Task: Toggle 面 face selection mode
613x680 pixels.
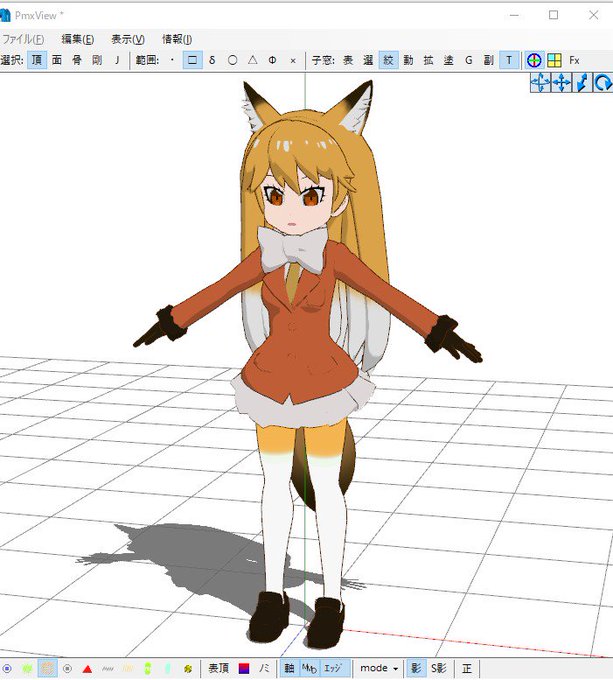Action: [x=57, y=60]
